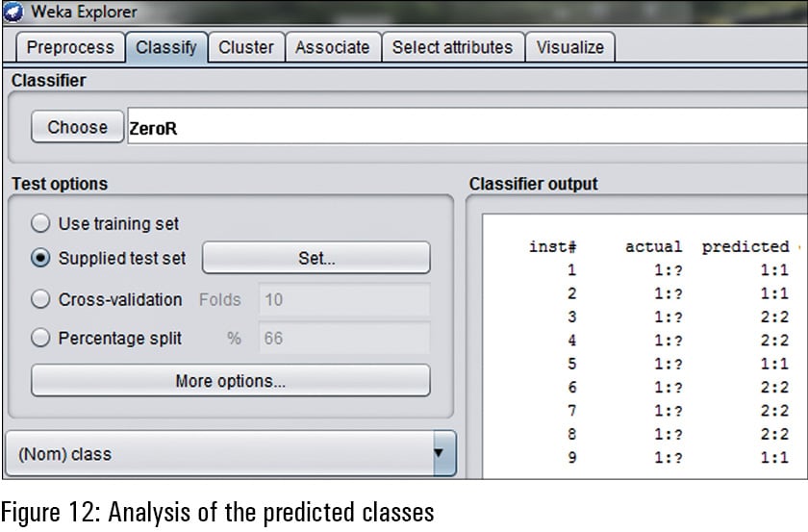Viewport: 808px width, 532px height.
Task: Switch to the Classify tab
Action: click(166, 47)
